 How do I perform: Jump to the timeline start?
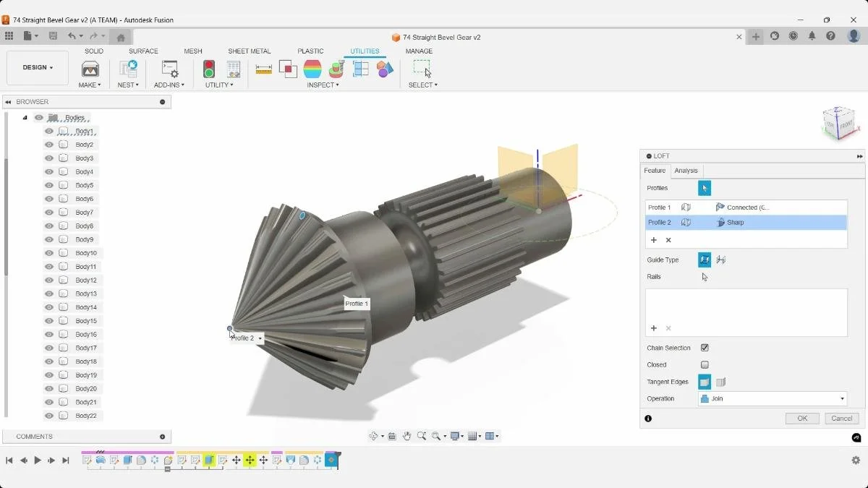click(x=9, y=461)
